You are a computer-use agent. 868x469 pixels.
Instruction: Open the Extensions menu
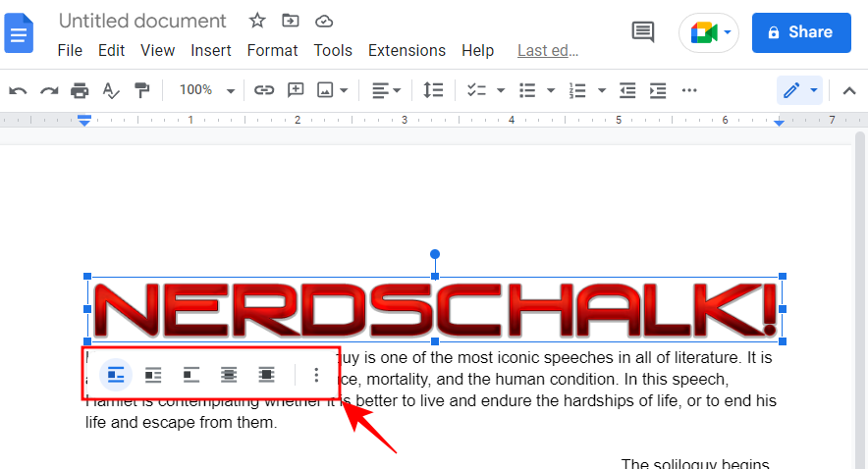pos(407,50)
